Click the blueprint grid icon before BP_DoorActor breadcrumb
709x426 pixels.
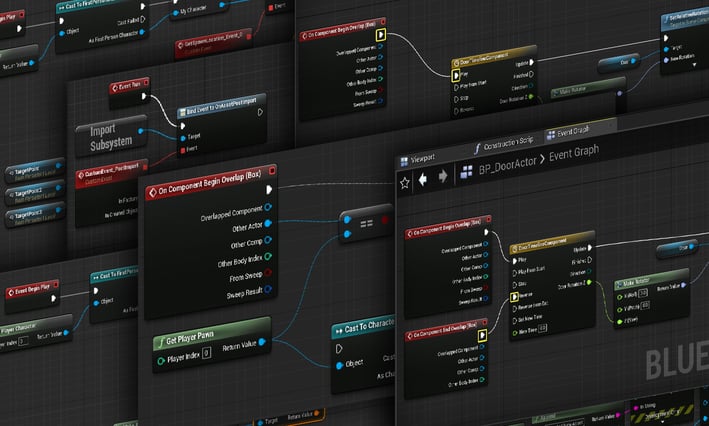pos(467,172)
